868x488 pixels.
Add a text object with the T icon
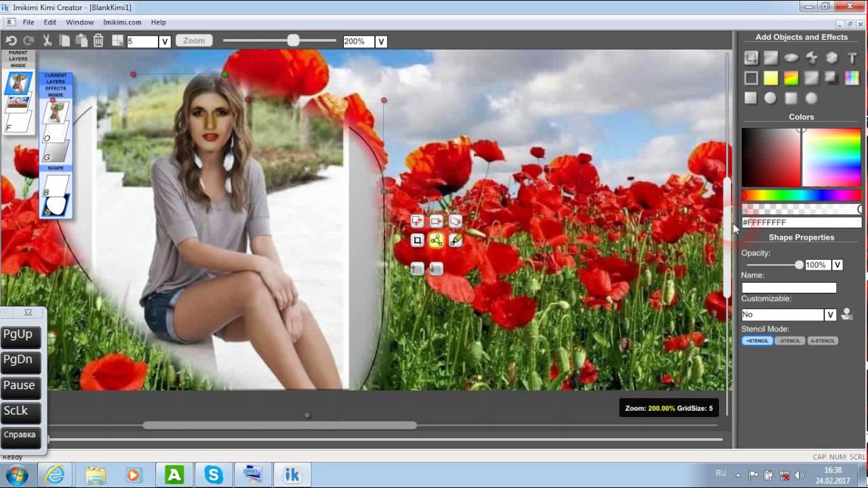[852, 58]
